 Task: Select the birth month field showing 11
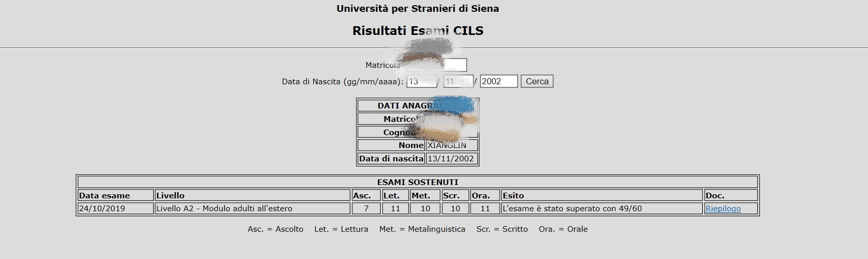pos(458,81)
